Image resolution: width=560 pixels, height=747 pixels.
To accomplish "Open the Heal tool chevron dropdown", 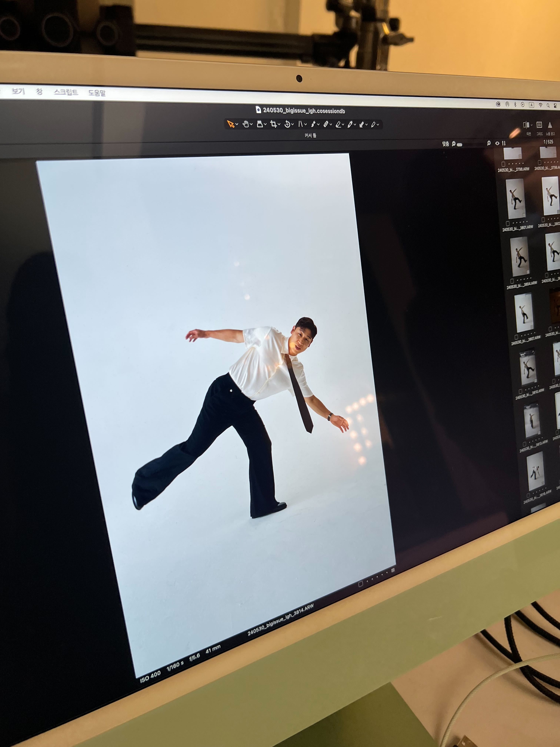I will (x=331, y=124).
